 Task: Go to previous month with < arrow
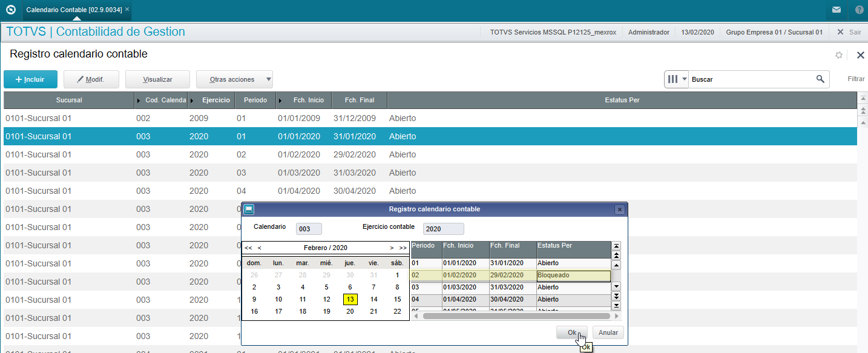tap(259, 248)
